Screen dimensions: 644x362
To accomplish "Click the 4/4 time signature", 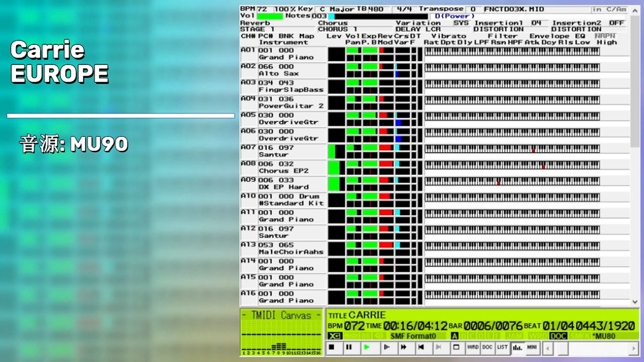I will (404, 9).
